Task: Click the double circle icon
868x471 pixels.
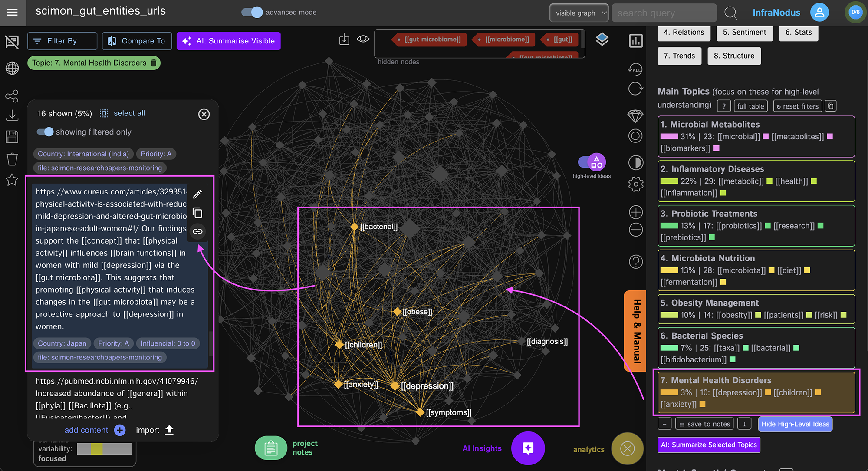Action: pyautogui.click(x=636, y=136)
